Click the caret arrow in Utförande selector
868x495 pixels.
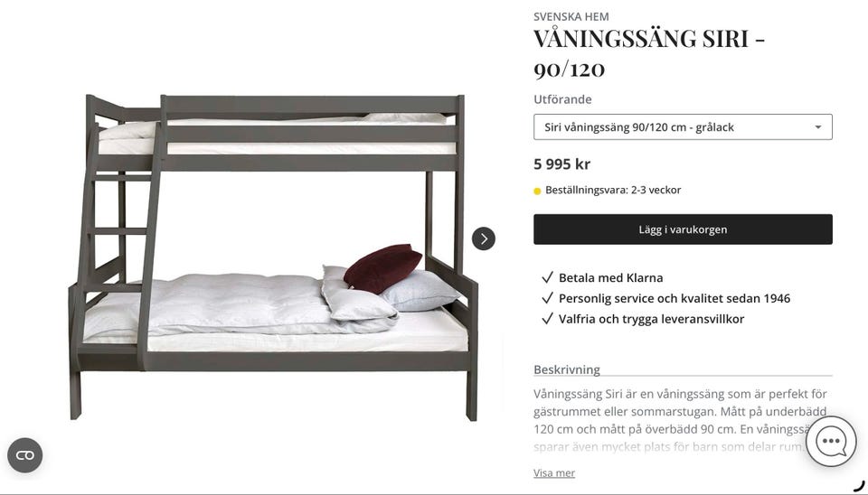(817, 127)
